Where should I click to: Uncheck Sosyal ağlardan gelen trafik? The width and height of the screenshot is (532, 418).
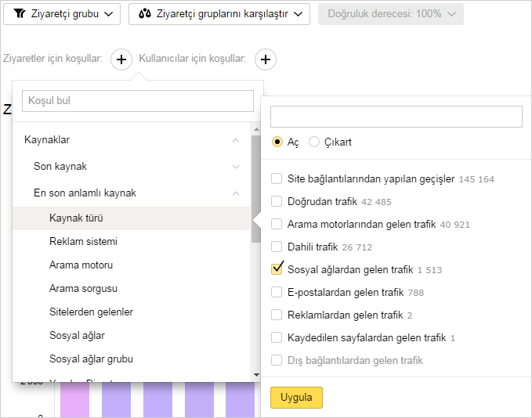tap(277, 269)
